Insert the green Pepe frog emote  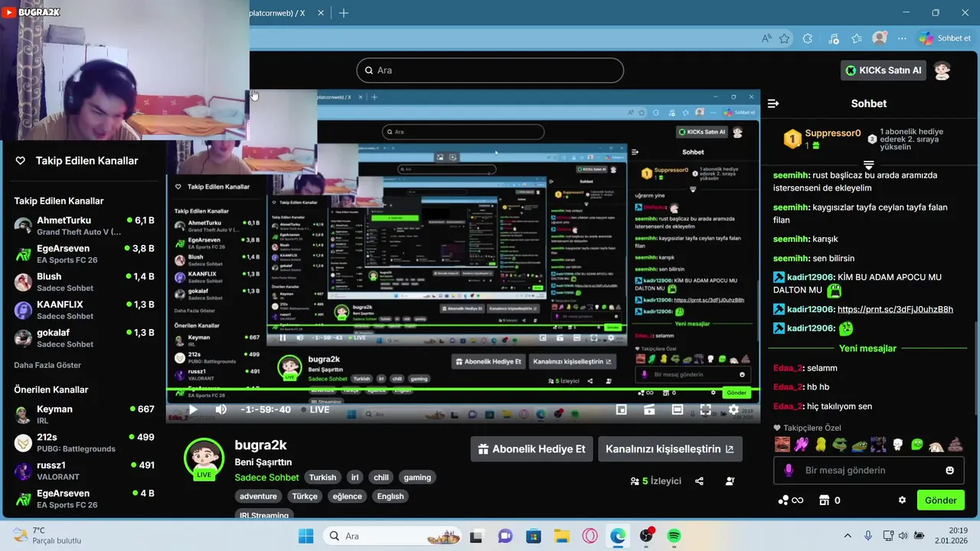point(840,445)
